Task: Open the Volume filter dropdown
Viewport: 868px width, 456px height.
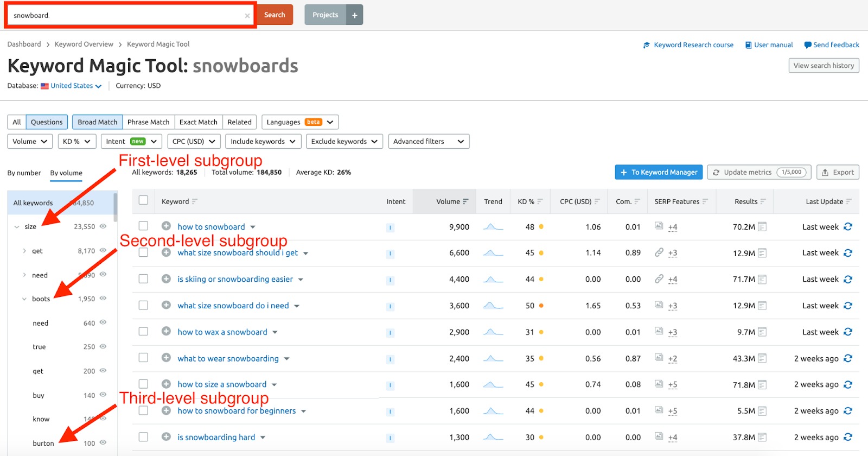Action: click(30, 141)
